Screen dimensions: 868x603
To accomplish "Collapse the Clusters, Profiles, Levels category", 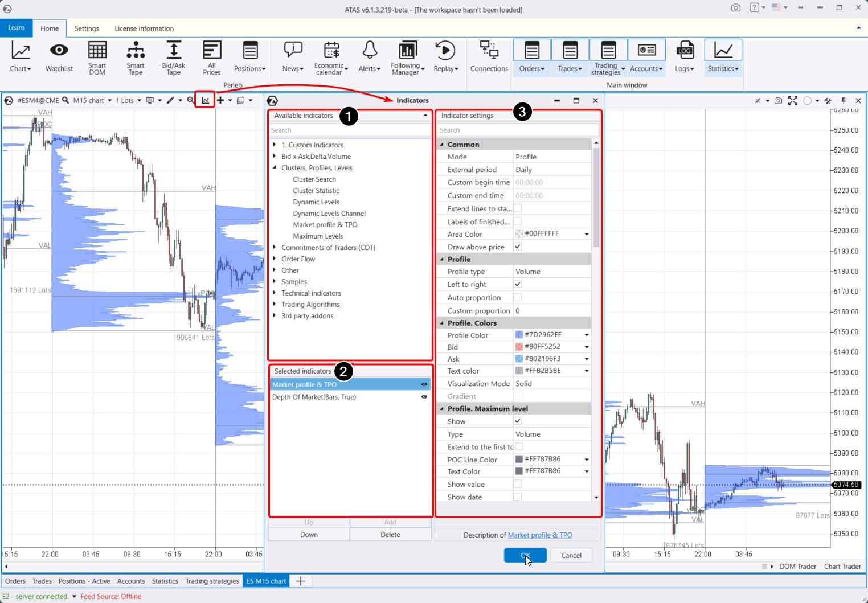I will click(x=276, y=167).
